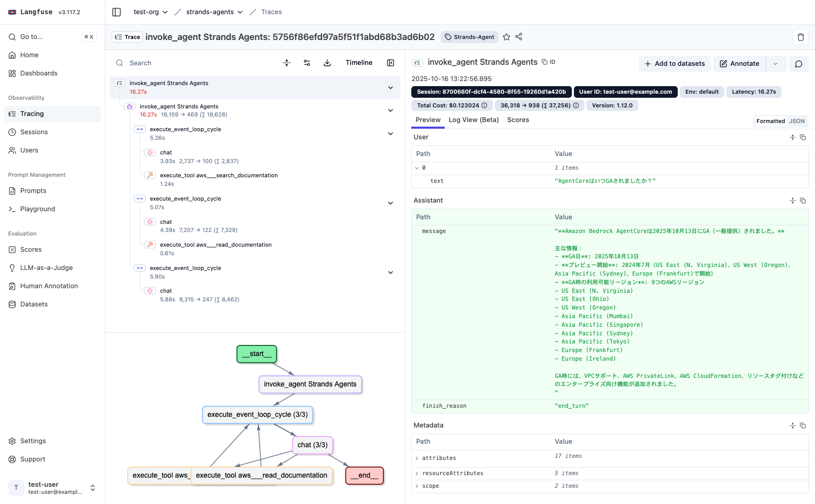Delete trace using trash icon
Image resolution: width=815 pixels, height=504 pixels.
coord(801,37)
